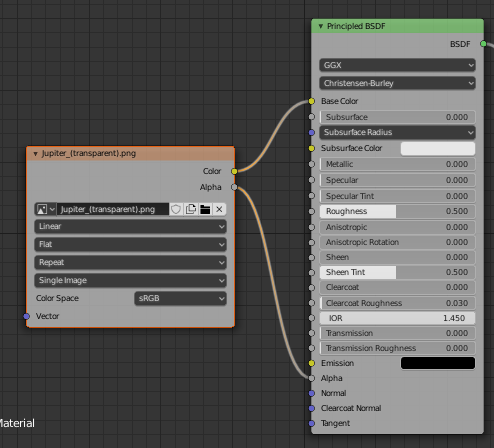Image resolution: width=494 pixels, height=448 pixels.
Task: Click the Subsurface Radius input socket
Action: pos(311,132)
